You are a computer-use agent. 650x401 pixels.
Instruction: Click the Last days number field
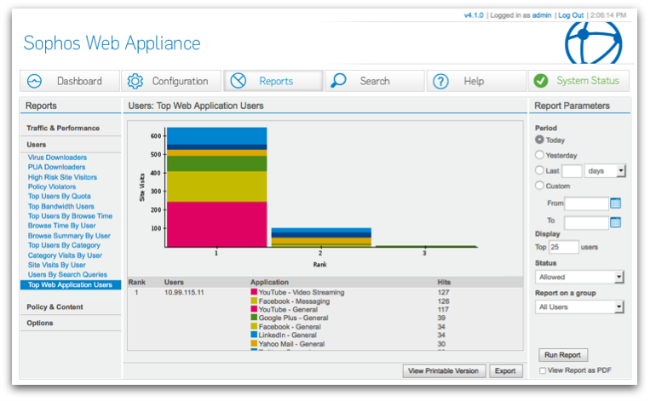point(572,171)
